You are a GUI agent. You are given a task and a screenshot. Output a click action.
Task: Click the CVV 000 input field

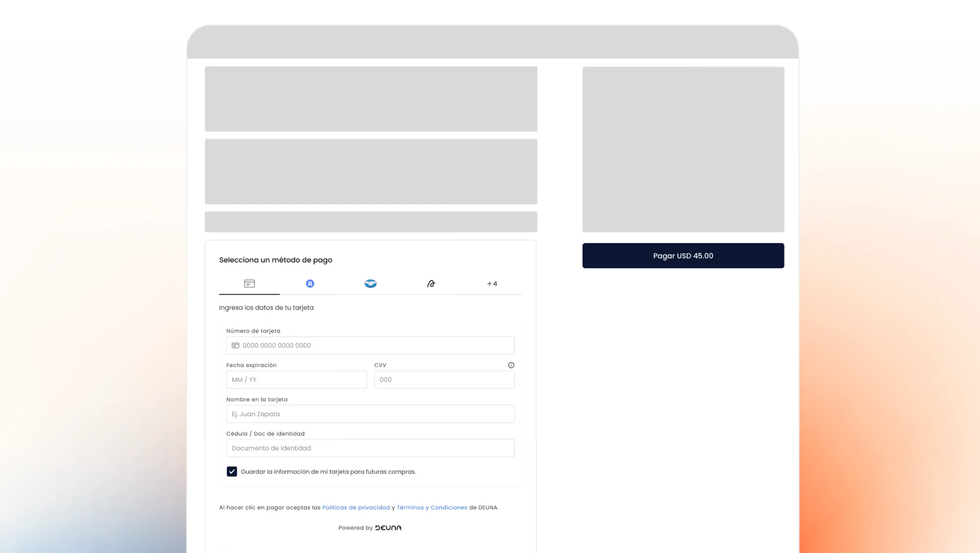[x=444, y=379]
